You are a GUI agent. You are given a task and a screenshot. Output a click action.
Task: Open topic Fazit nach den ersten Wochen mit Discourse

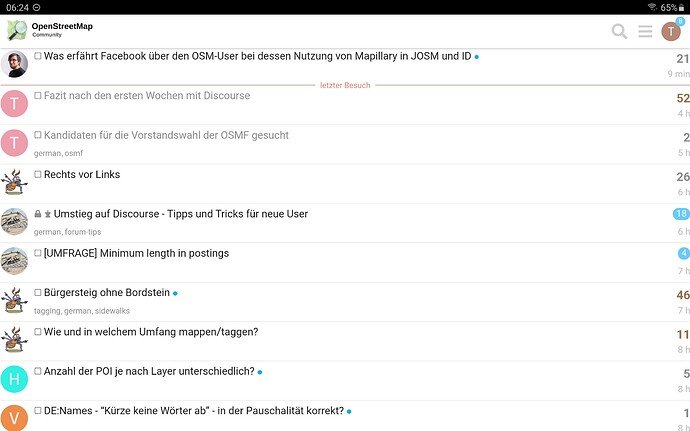pyautogui.click(x=147, y=96)
